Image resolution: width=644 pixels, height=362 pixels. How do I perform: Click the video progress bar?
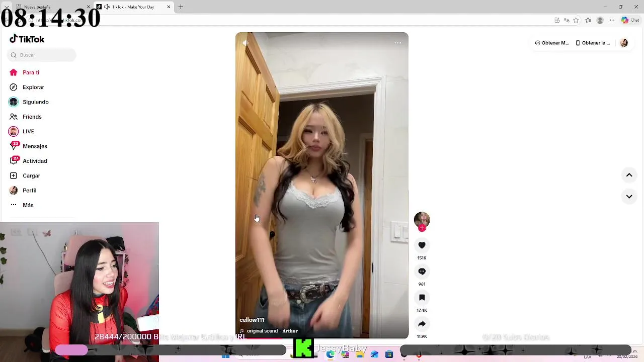click(x=322, y=338)
